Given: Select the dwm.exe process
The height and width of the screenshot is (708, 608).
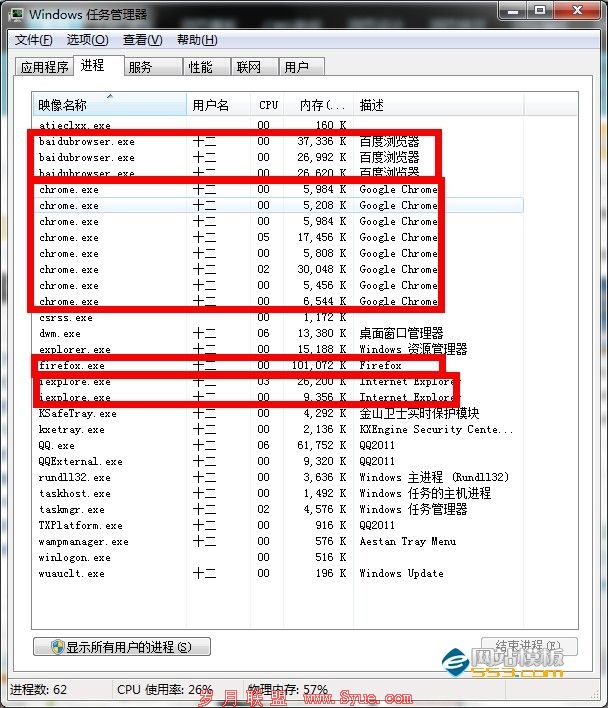Looking at the screenshot, I should pyautogui.click(x=278, y=334).
